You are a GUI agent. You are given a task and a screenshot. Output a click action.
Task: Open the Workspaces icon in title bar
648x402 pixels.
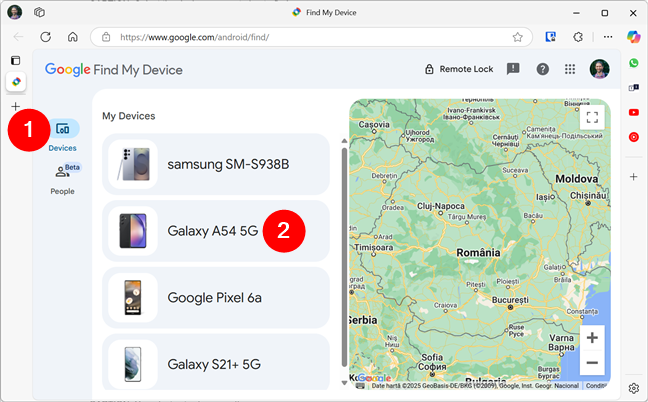(x=39, y=12)
